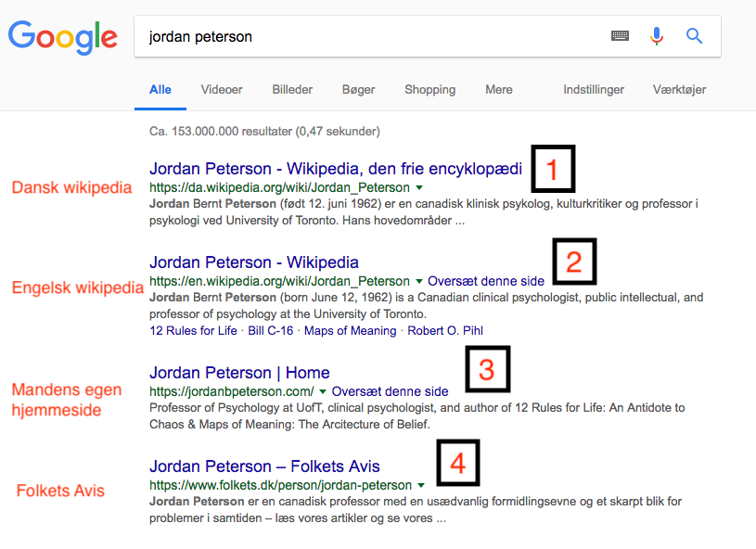Expand dropdown arrow next to jordanbpeterson.com URL
This screenshot has width=756, height=549.
pyautogui.click(x=323, y=391)
